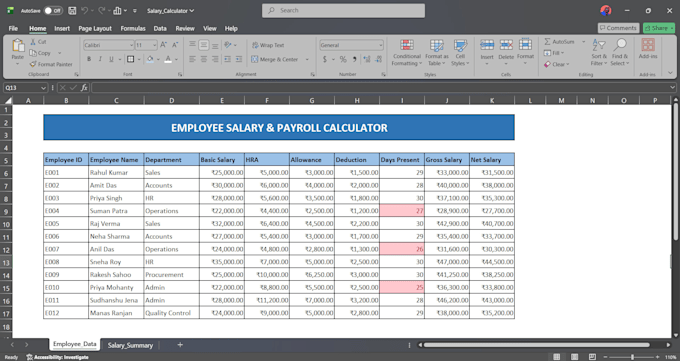The image size is (680, 361).
Task: Click the Share button
Action: pos(659,28)
